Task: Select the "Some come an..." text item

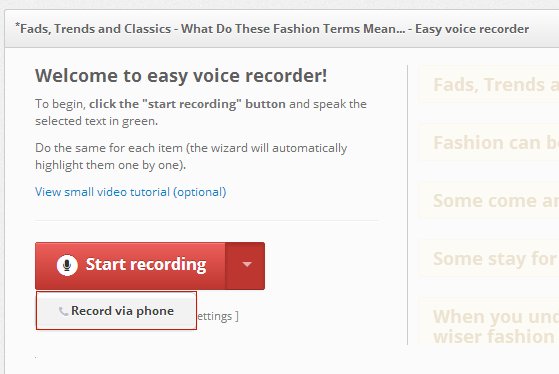Action: tap(489, 201)
